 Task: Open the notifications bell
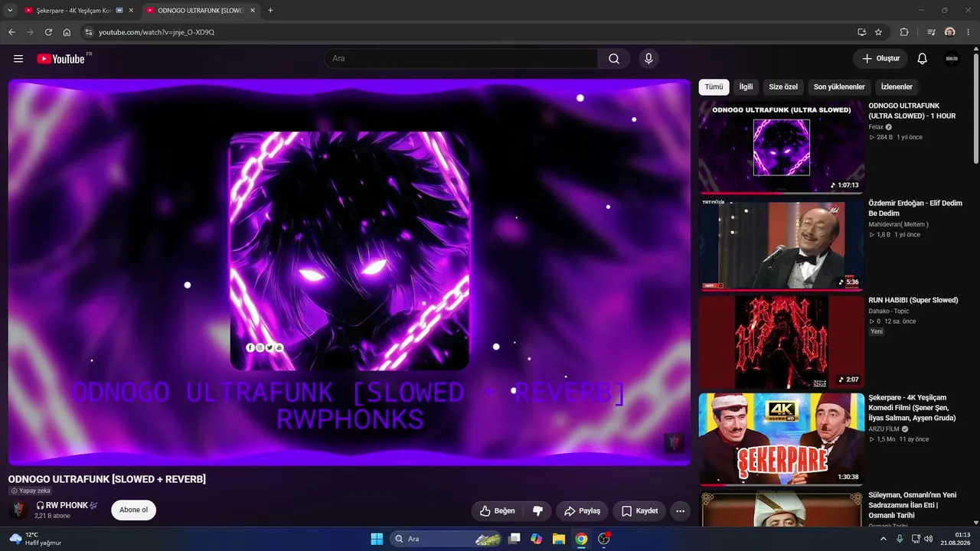tap(923, 59)
